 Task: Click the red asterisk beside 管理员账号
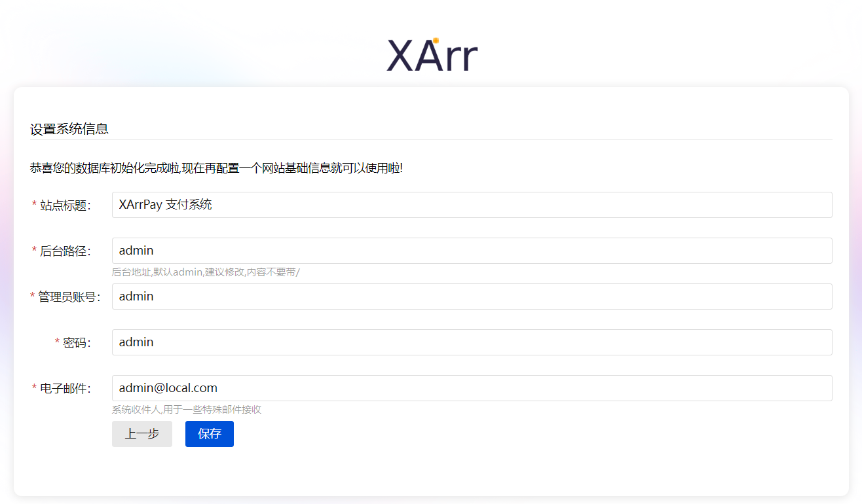[x=33, y=296]
